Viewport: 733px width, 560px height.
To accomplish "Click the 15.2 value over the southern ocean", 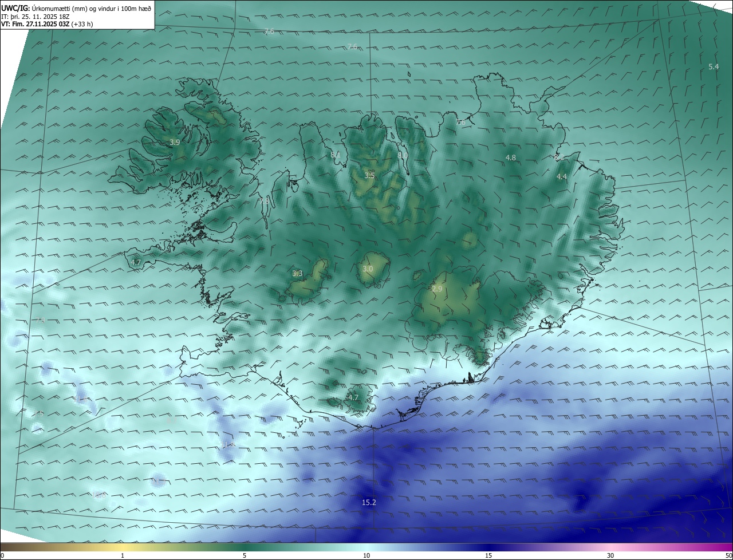I will (369, 502).
